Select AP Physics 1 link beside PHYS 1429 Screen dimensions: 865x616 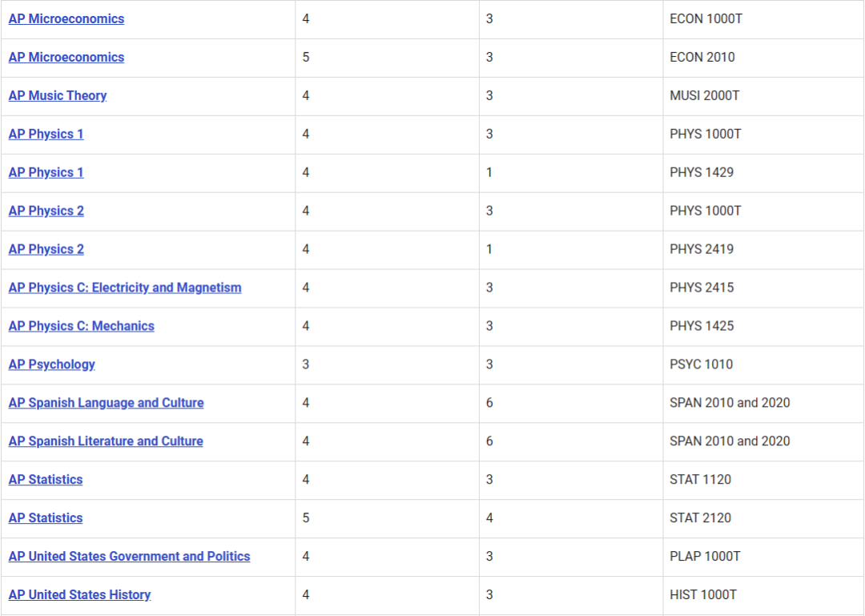pos(46,172)
